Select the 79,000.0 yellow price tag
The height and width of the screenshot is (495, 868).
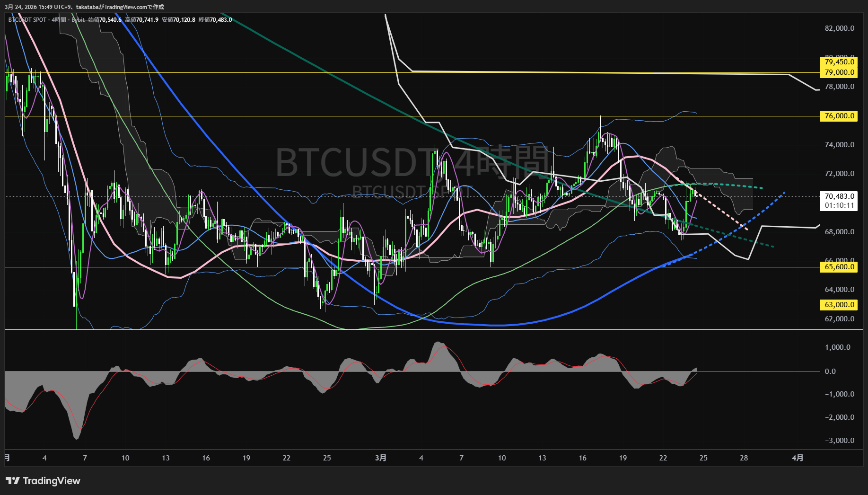point(838,72)
